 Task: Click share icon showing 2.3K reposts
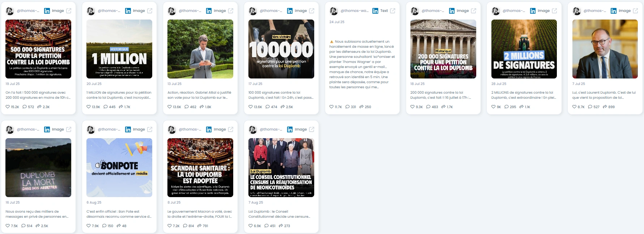(39, 107)
